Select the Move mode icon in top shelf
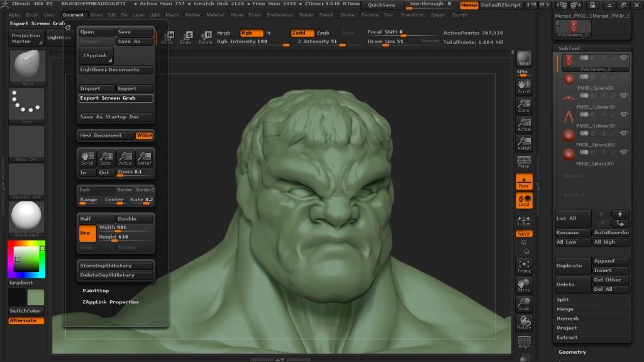Viewport: 644px width, 362px height. 167,37
